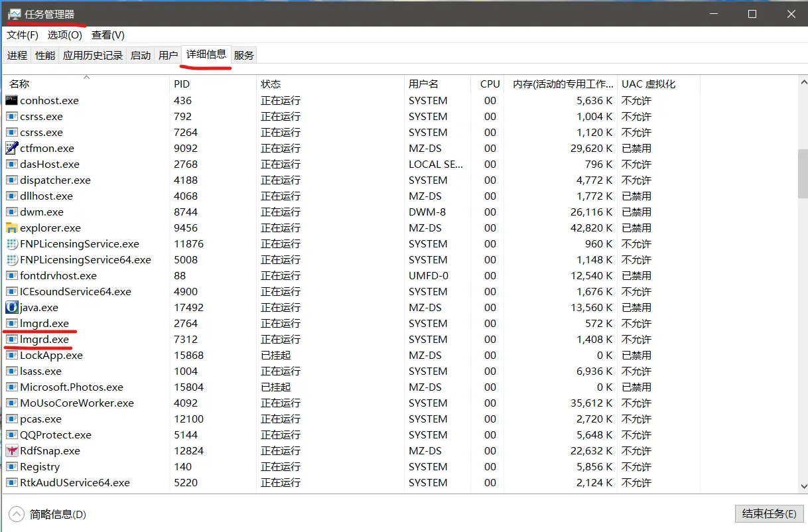
Task: Click the LockApp.exe process icon
Action: [11, 355]
